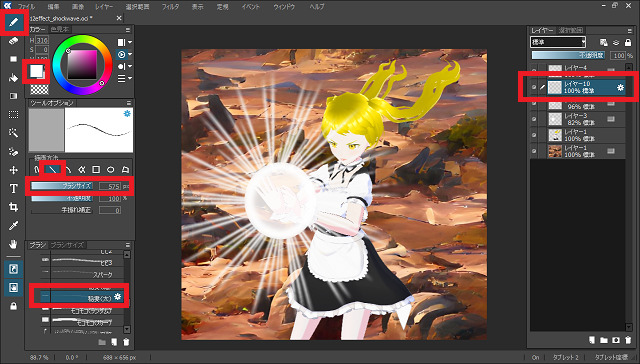
Task: Toggle padlock icon at bottom of toolbar
Action: click(13, 306)
